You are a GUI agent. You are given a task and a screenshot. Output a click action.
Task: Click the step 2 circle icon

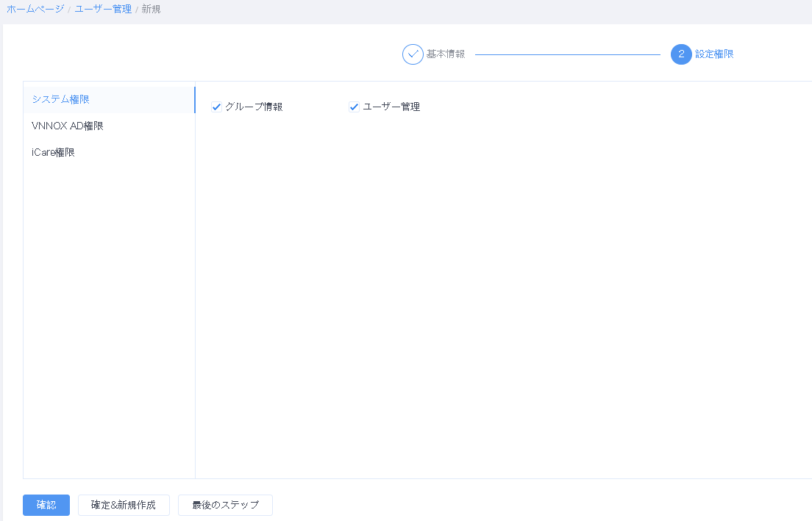(x=681, y=54)
